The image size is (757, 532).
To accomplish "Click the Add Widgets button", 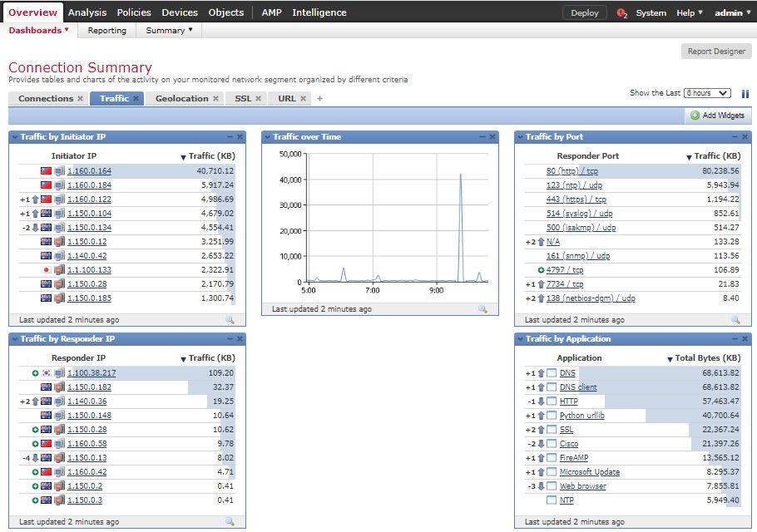I will (x=717, y=116).
